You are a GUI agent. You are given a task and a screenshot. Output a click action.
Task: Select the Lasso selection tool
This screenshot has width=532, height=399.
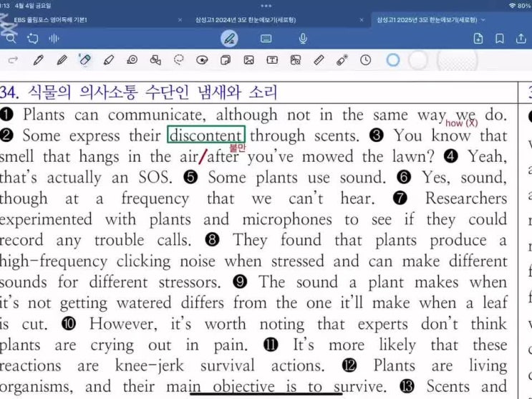179,60
